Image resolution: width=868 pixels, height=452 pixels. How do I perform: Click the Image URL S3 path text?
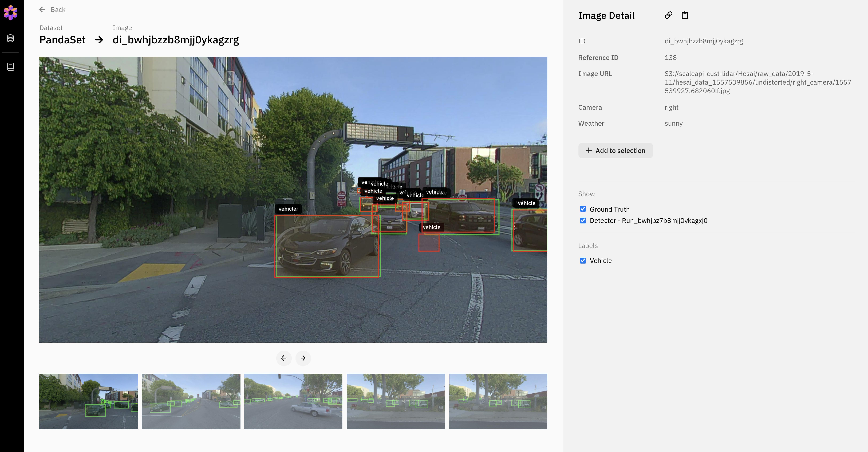[758, 82]
